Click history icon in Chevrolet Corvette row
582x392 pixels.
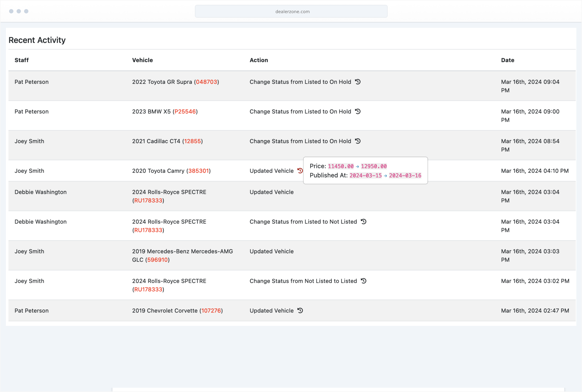[x=300, y=311]
